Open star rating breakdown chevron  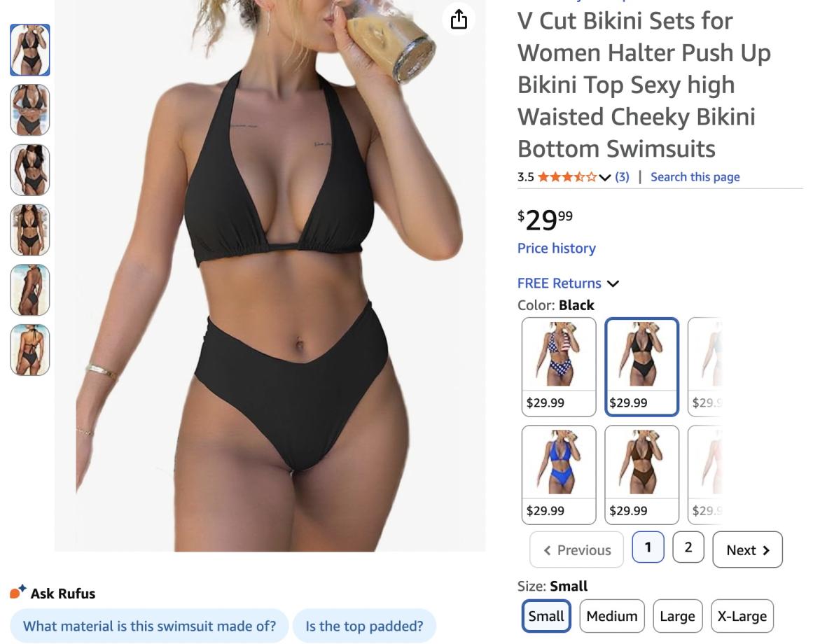coord(605,178)
